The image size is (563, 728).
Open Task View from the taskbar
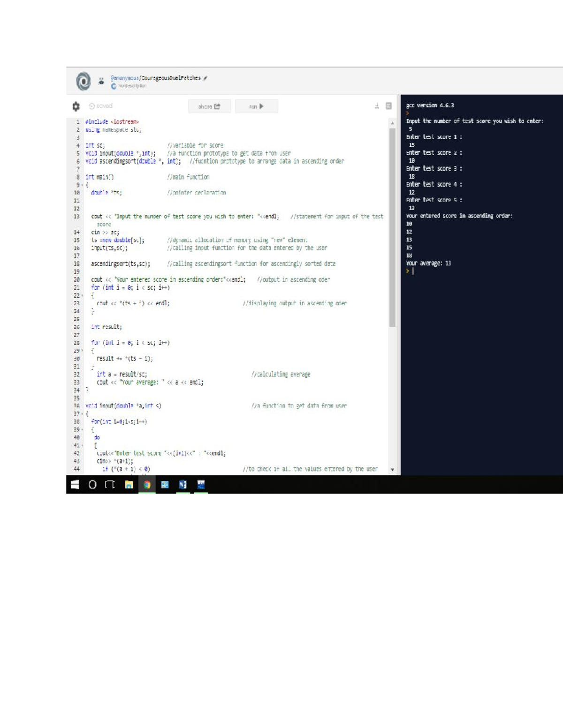click(109, 484)
